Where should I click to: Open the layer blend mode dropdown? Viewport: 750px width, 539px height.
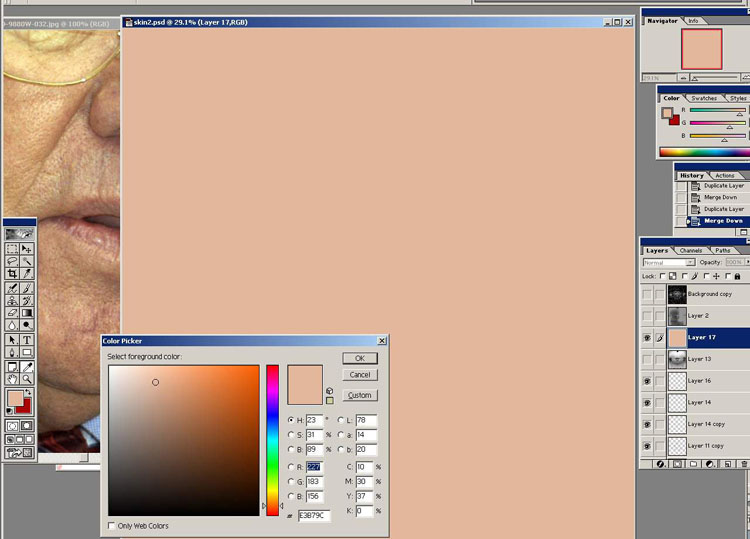pos(690,262)
